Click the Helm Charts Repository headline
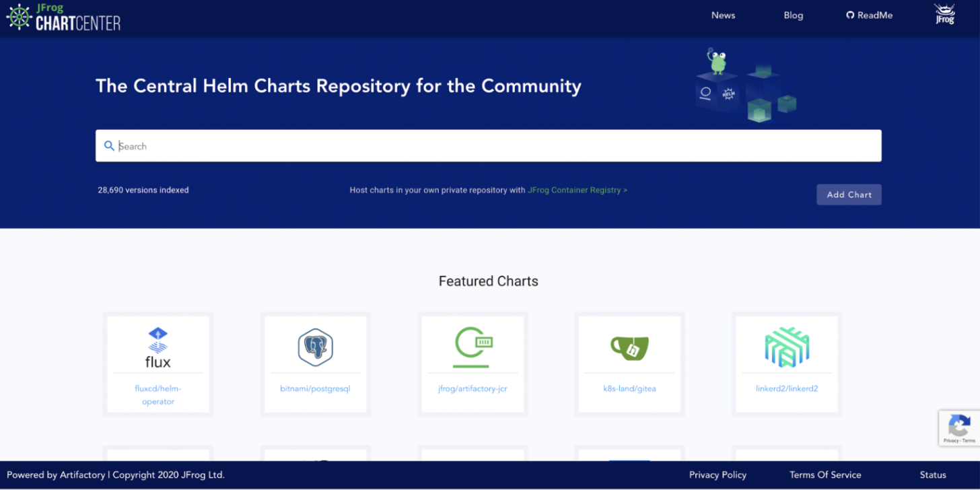Image resolution: width=980 pixels, height=490 pixels. click(x=339, y=86)
